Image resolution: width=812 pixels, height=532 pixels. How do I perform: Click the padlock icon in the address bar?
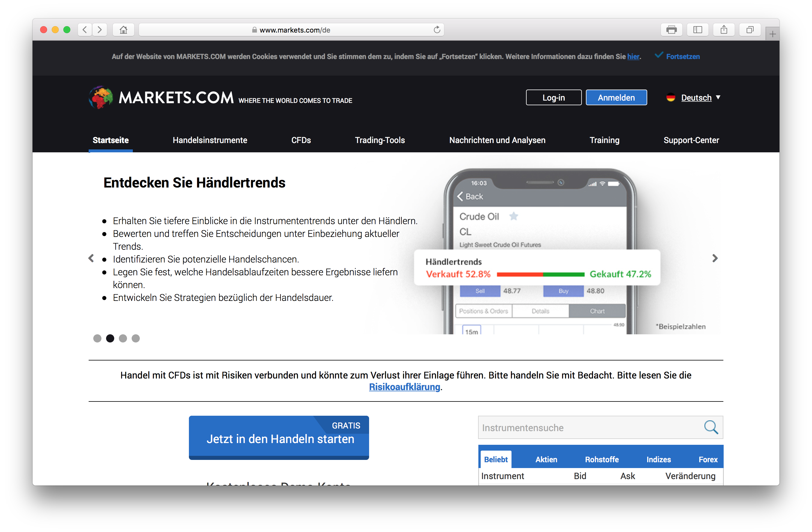pos(255,30)
